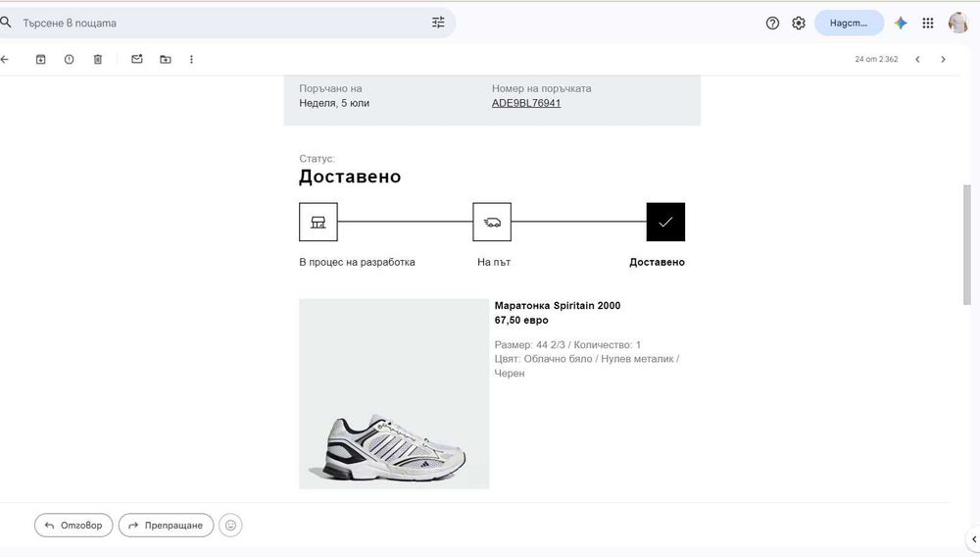Click the 24 от 2 362 counter
This screenshot has width=980, height=557.
(876, 60)
